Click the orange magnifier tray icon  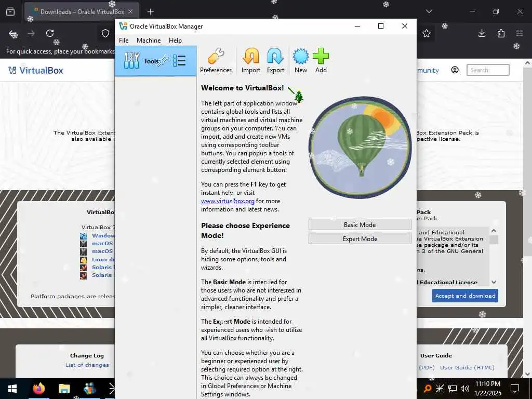point(428,389)
